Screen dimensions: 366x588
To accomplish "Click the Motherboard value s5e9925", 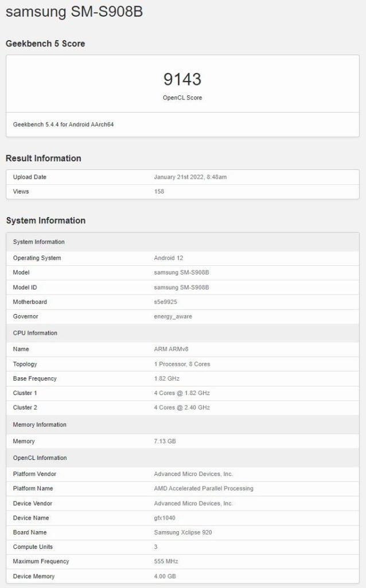I will [165, 302].
